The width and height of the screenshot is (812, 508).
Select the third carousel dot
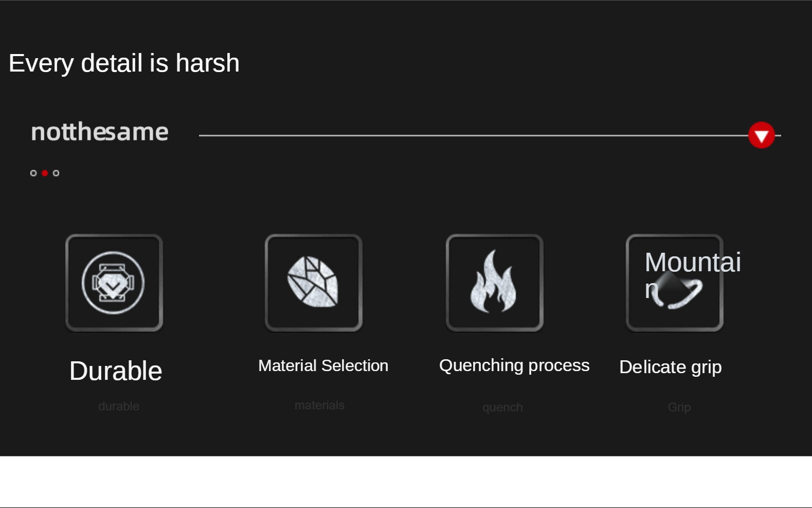pos(56,173)
